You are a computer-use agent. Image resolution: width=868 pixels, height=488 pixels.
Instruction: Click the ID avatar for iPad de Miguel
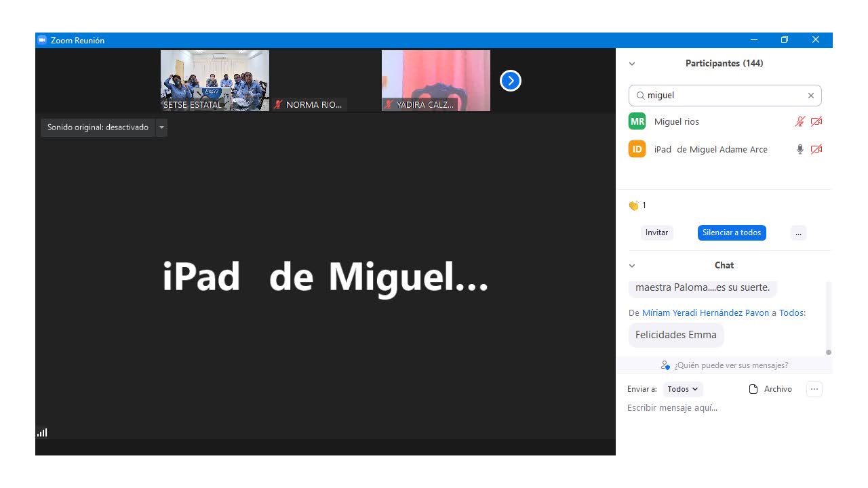coord(637,149)
